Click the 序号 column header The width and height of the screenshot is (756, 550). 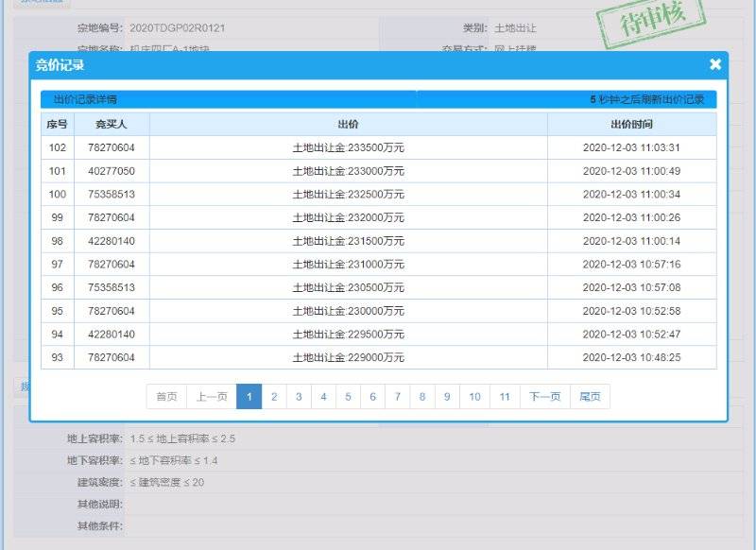pos(58,124)
